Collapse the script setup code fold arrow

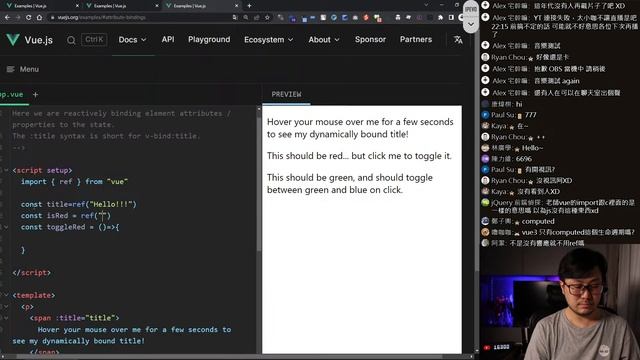6,170
